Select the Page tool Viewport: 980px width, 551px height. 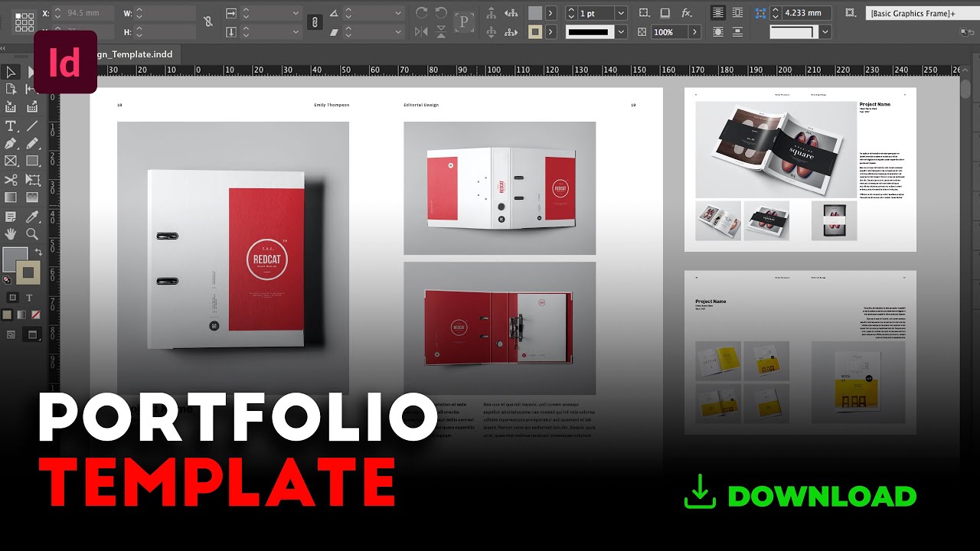[11, 90]
